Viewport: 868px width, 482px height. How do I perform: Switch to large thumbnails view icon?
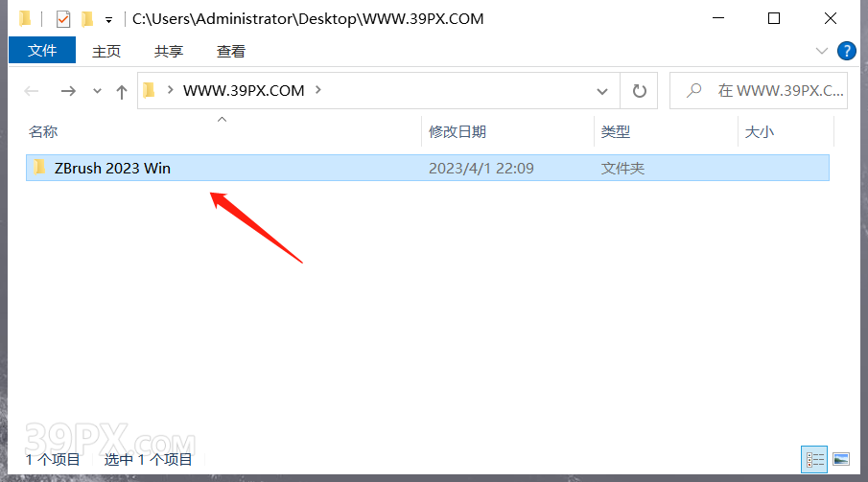click(841, 459)
